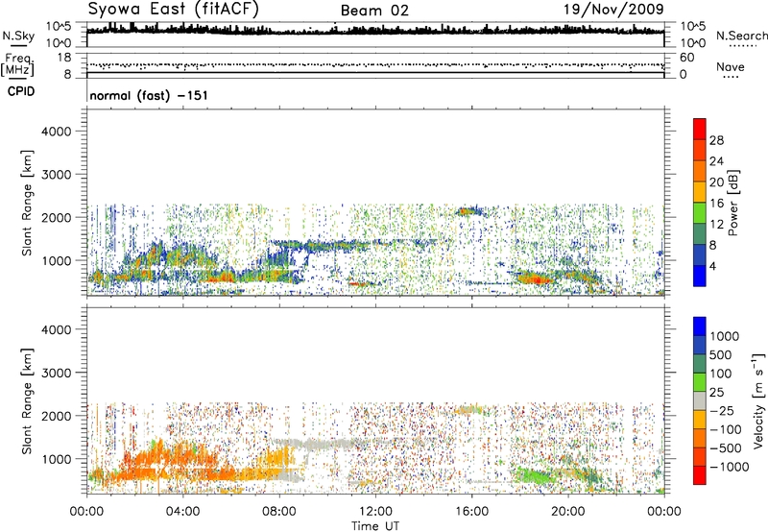Click the '500' velocity colorbar value
768x532 pixels.
point(721,354)
